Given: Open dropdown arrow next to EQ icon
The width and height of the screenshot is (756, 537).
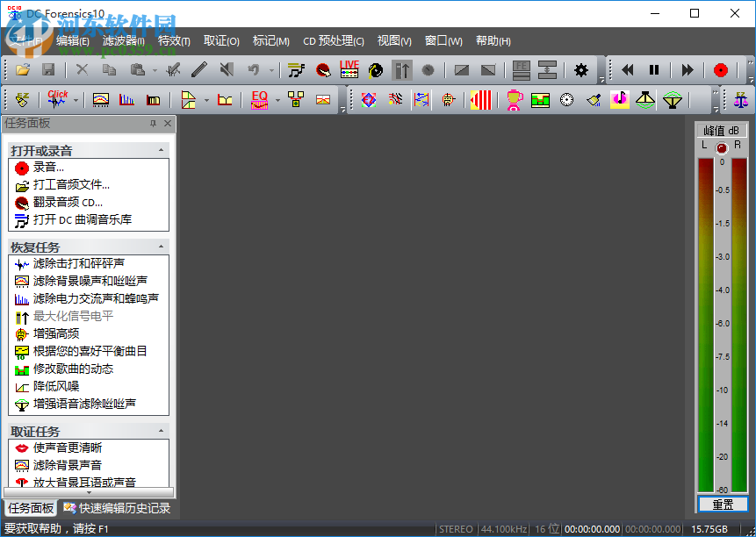Looking at the screenshot, I should (x=277, y=100).
